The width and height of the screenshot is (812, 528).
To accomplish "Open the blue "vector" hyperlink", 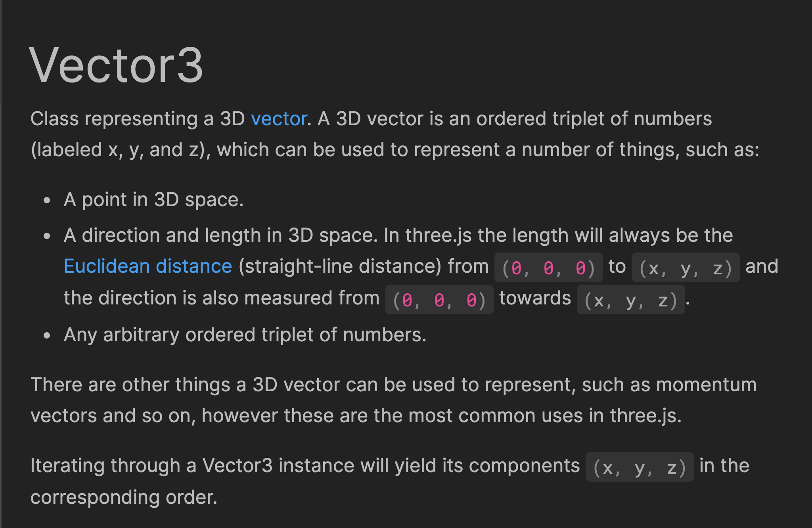I will click(279, 119).
